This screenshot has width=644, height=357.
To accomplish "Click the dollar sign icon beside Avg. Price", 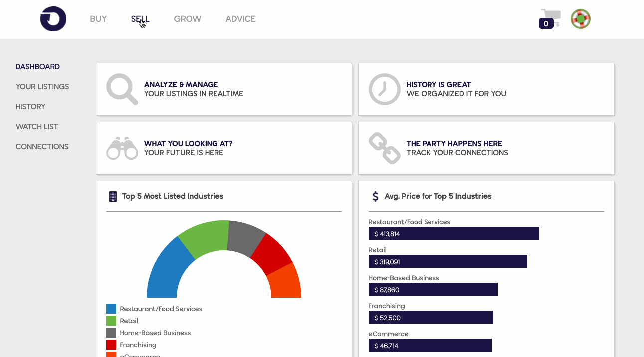I will (375, 196).
